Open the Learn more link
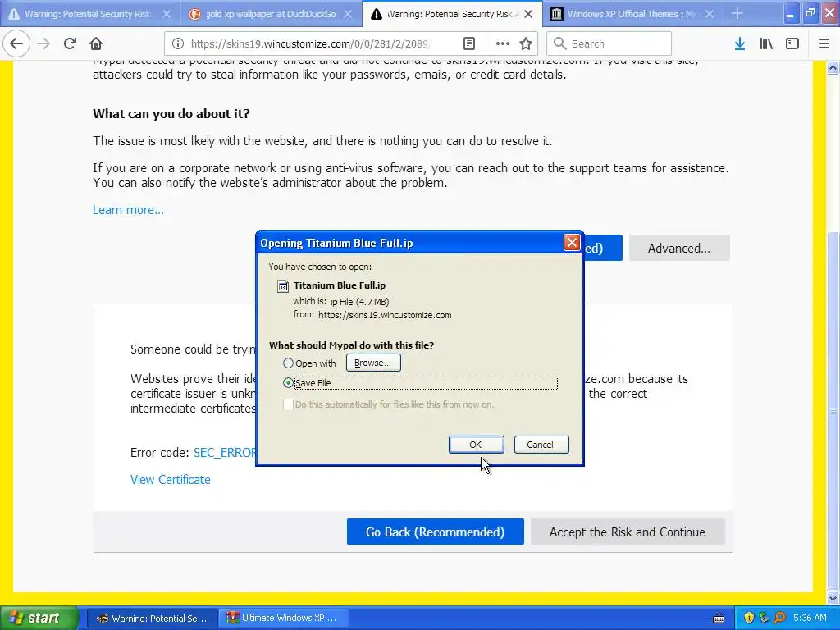 coord(128,209)
